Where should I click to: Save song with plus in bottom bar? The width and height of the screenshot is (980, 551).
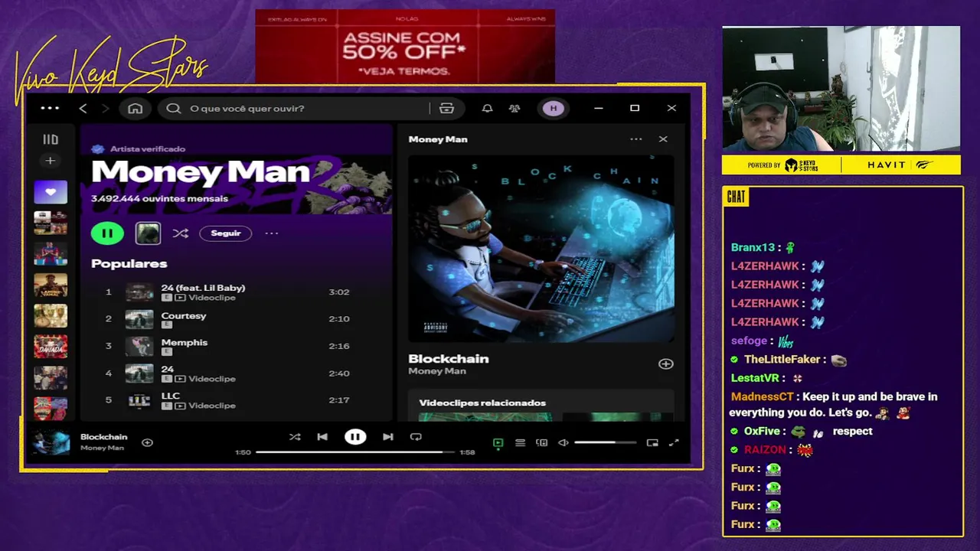(147, 442)
